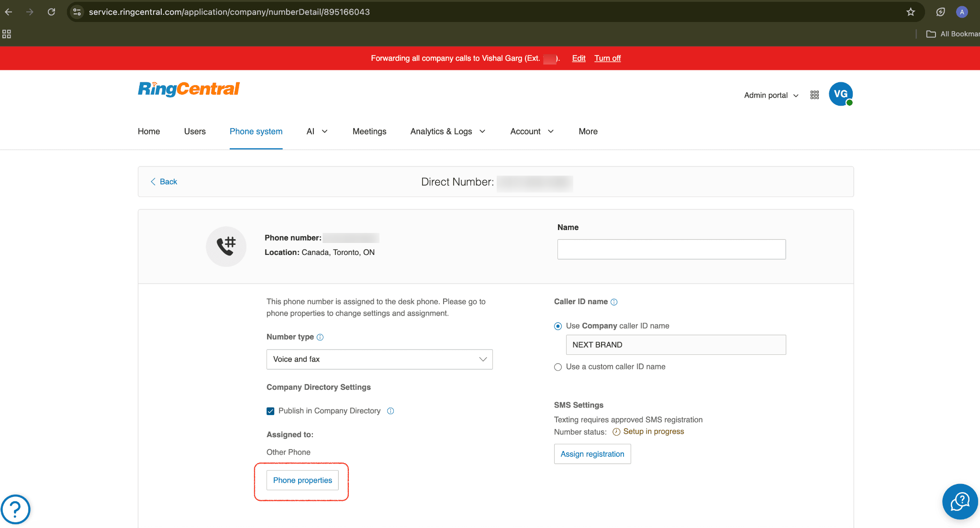Bookmark this page with the star icon

point(911,12)
